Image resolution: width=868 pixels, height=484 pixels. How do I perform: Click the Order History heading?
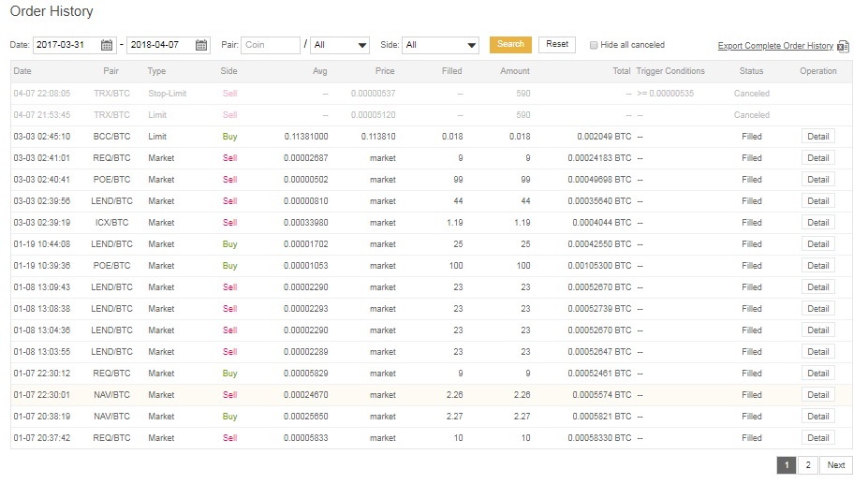(x=51, y=11)
